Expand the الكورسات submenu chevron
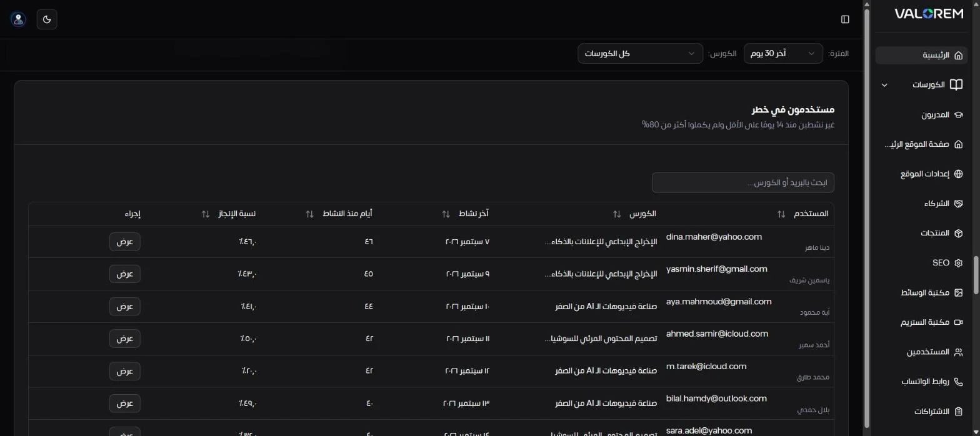Image resolution: width=980 pixels, height=436 pixels. pyautogui.click(x=884, y=85)
